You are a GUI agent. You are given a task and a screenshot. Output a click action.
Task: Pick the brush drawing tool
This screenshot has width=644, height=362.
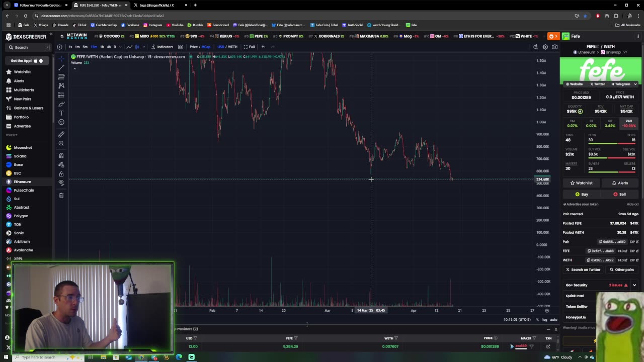61,104
